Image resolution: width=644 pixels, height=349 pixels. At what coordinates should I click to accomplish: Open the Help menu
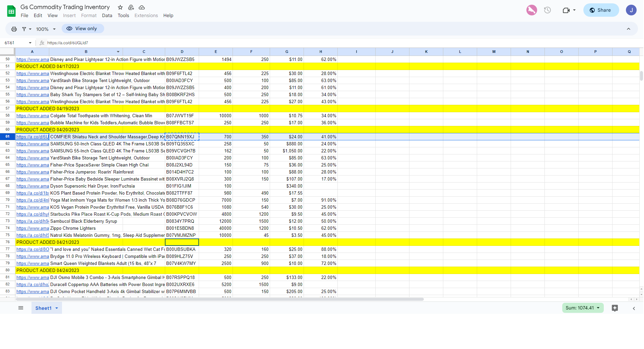[x=168, y=15]
